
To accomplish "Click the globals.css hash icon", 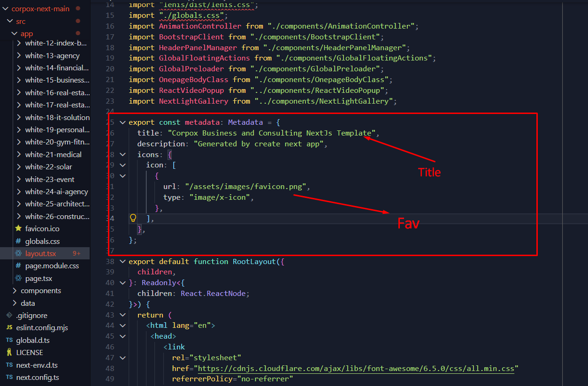I will [x=18, y=241].
